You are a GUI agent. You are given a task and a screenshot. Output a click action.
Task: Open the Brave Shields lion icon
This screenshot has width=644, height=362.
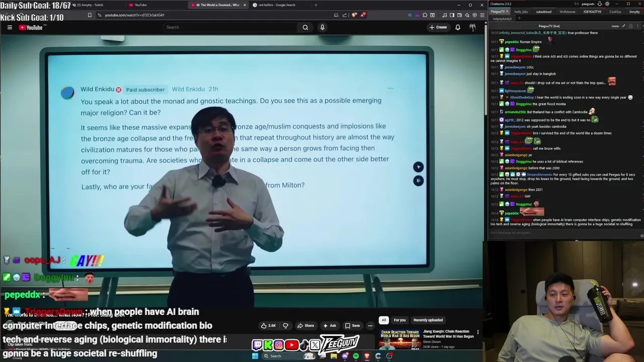pyautogui.click(x=354, y=15)
